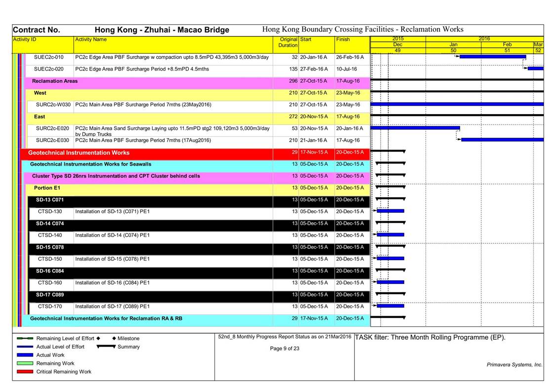
Task: Click Installation of SD-16 (C084) PE1 name
Action: pyautogui.click(x=113, y=283)
